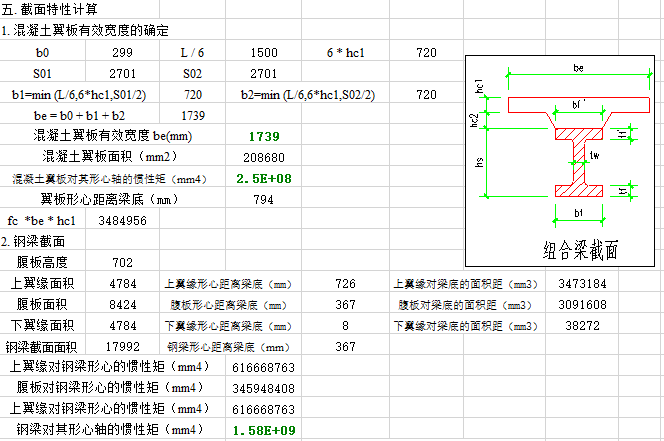This screenshot has height=441, width=664.
Task: Select the 'S01' label cell
Action: pyautogui.click(x=42, y=74)
